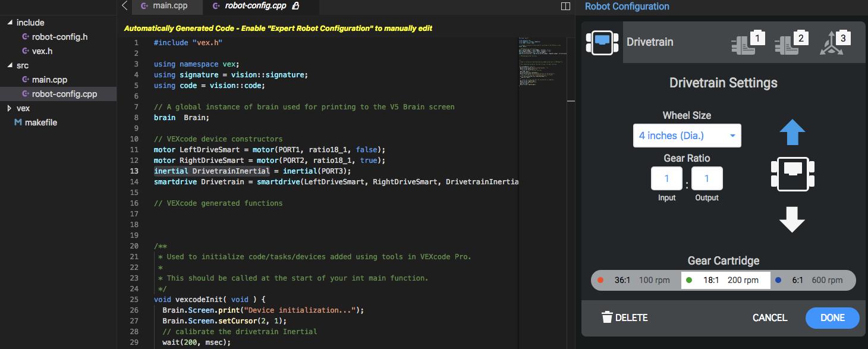Click the motor RightDriveSmart code line
The width and height of the screenshot is (868, 349).
(x=270, y=161)
